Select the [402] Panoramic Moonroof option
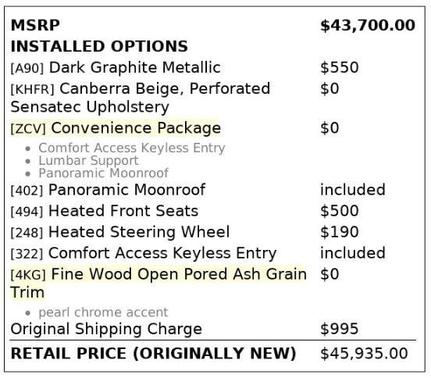The width and height of the screenshot is (431, 378). [108, 190]
